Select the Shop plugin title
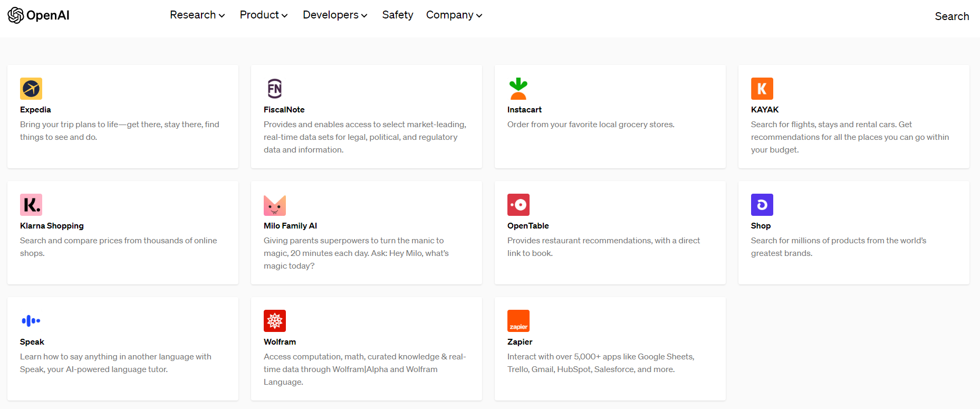 pyautogui.click(x=761, y=226)
